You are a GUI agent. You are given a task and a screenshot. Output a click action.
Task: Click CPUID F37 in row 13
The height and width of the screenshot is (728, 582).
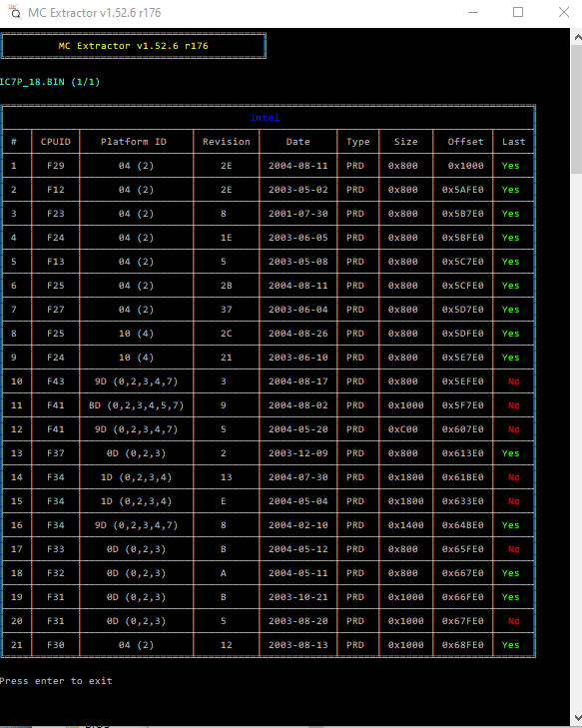coord(56,453)
